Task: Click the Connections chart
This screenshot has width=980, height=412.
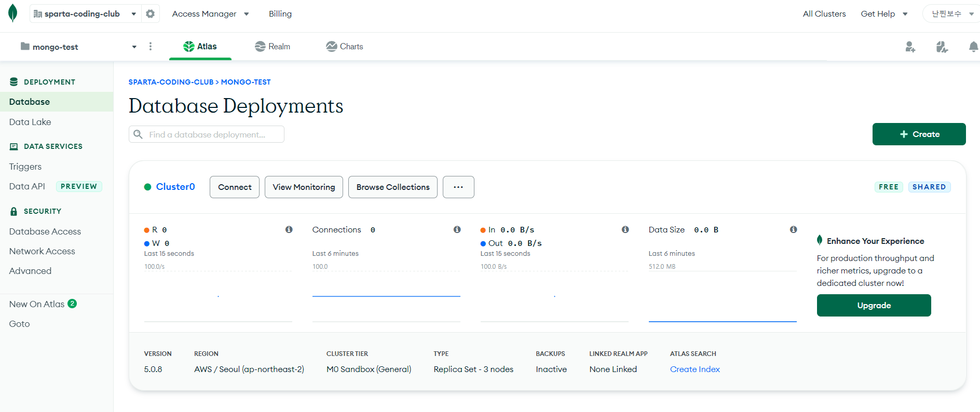Action: 386,296
